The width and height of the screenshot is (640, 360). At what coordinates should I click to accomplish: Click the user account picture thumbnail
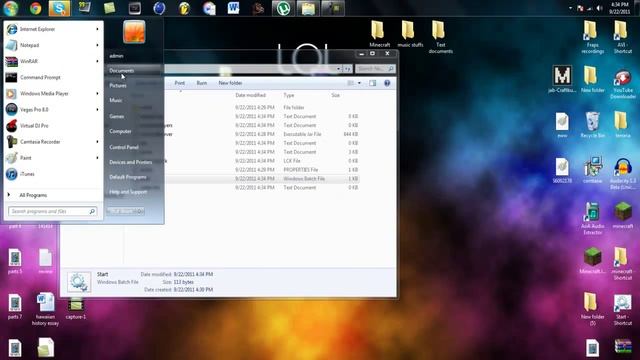tap(134, 31)
